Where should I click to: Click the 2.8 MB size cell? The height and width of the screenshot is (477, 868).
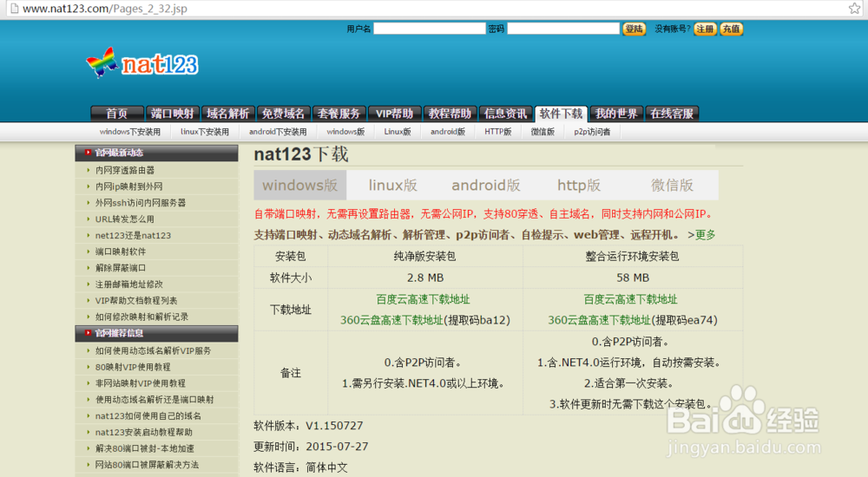(425, 278)
